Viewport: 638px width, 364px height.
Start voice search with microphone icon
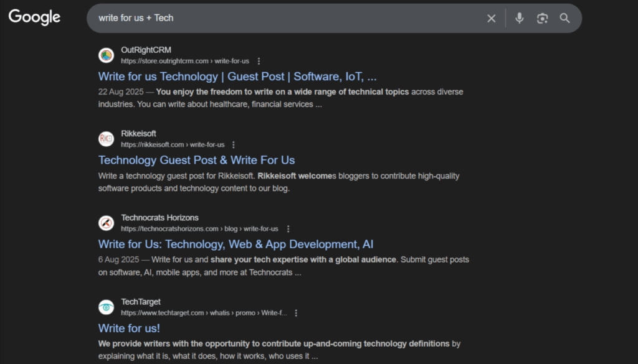(x=519, y=19)
